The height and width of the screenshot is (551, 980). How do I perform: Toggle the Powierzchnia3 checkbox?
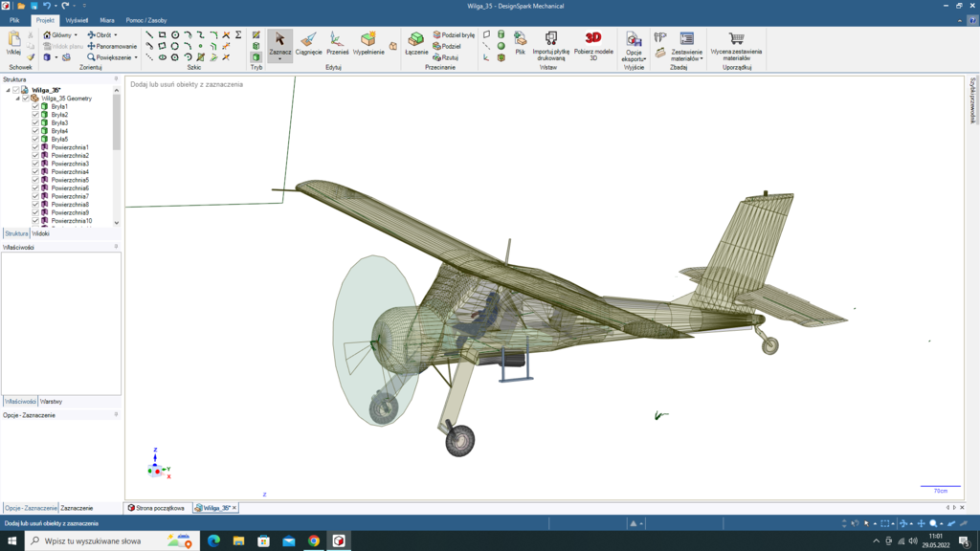(35, 164)
